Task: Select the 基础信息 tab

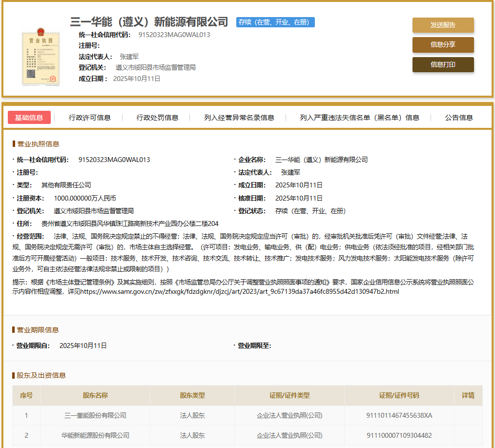Action: 29,118
